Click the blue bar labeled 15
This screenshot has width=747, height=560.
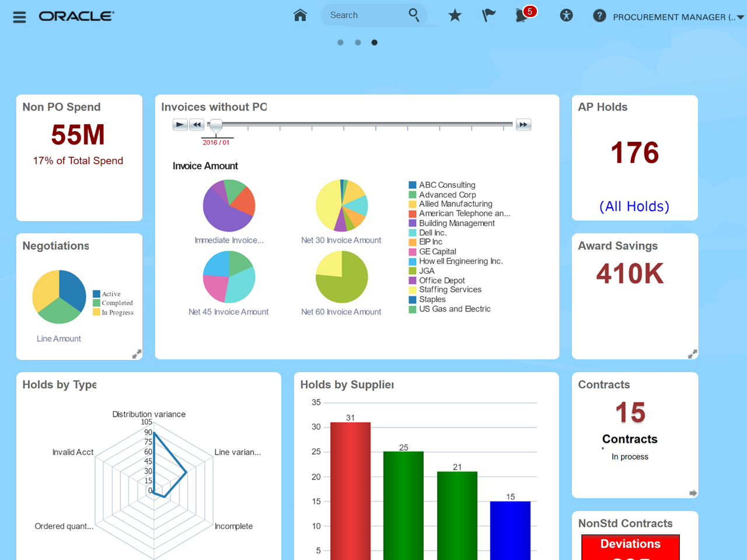pos(510,531)
